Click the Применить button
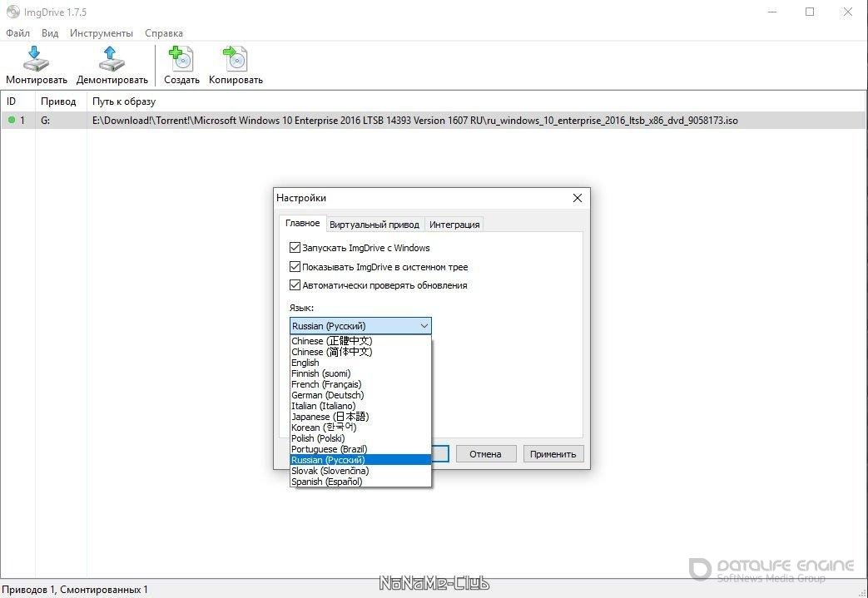868x598 pixels. (x=553, y=454)
